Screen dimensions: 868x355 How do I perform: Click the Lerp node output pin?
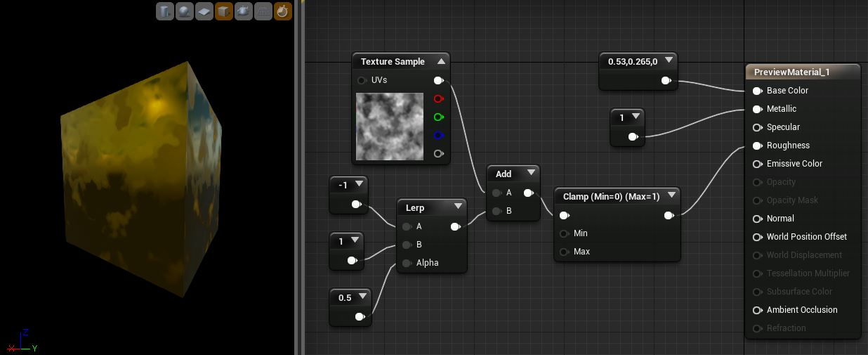coord(456,226)
